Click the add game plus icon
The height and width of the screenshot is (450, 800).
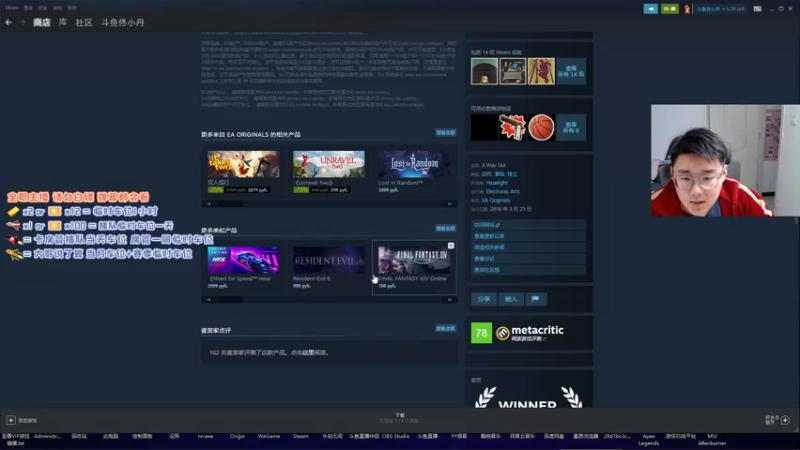(11, 420)
